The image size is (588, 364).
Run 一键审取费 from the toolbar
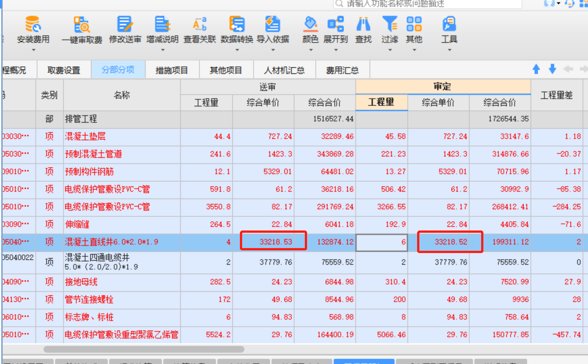click(x=82, y=23)
